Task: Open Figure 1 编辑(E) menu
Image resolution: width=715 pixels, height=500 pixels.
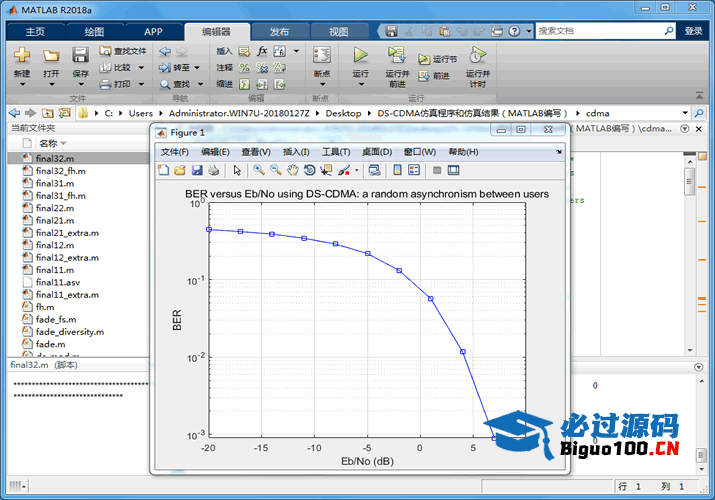Action: point(215,152)
